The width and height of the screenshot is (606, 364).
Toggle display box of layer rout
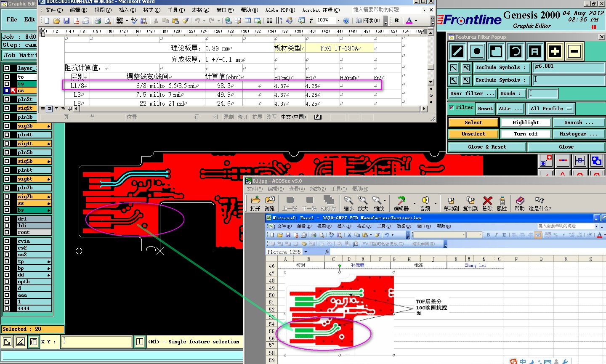[7, 232]
